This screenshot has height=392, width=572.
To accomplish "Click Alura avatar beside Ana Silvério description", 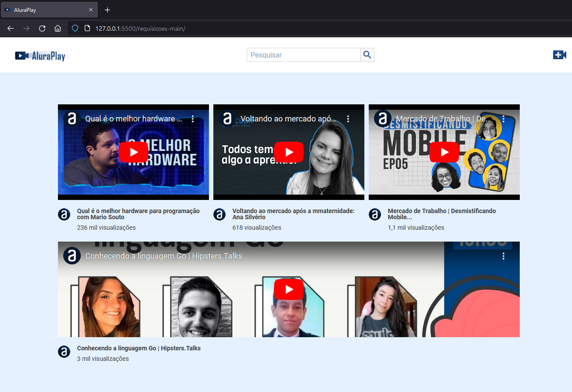I will click(x=219, y=214).
